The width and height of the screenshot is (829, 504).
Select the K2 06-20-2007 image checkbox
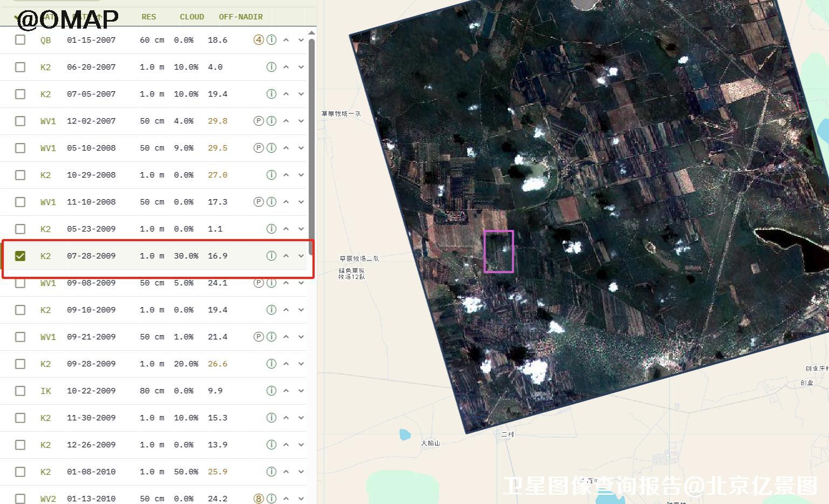pos(20,67)
